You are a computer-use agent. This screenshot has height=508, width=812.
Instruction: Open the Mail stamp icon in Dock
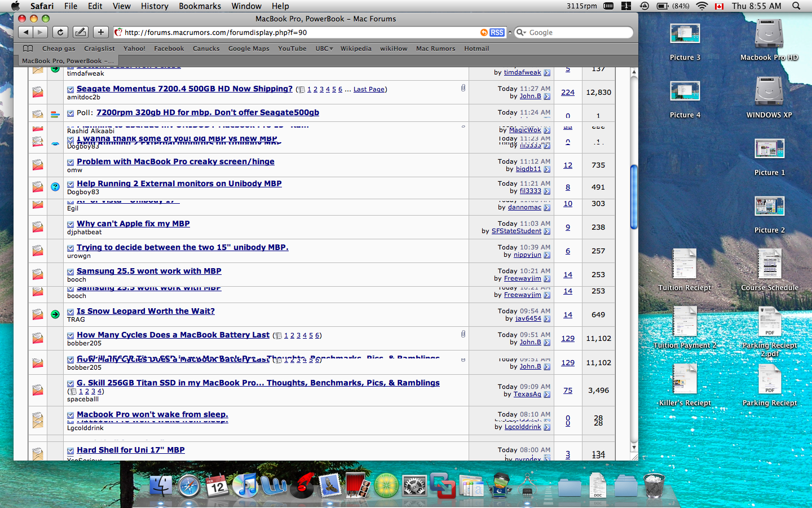click(330, 485)
